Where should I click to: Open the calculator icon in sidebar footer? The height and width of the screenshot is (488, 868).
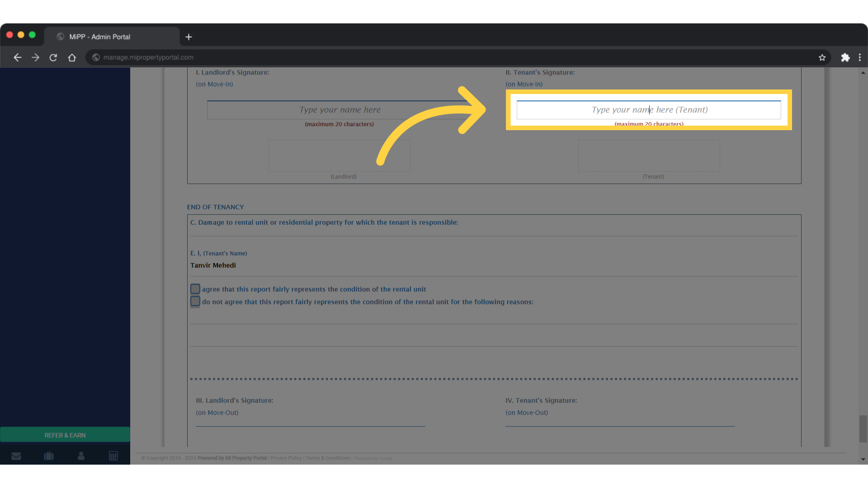point(113,455)
